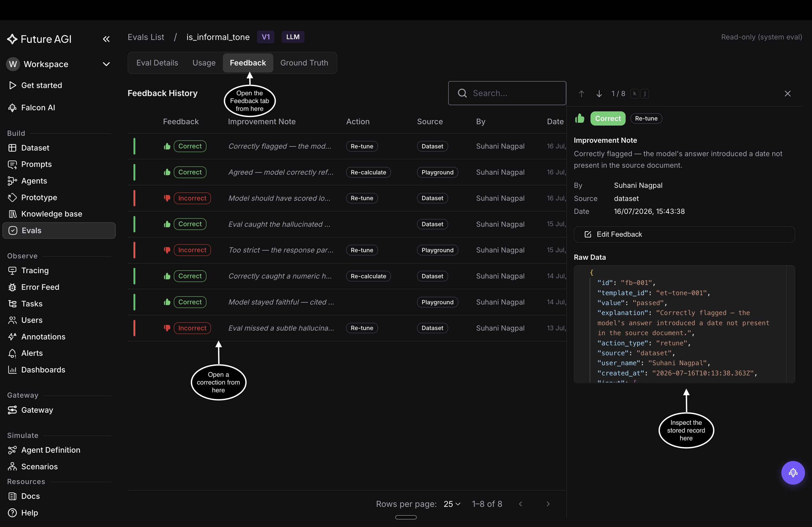Click Playground tag in 'Too strict' row
812x527 pixels.
coord(437,250)
